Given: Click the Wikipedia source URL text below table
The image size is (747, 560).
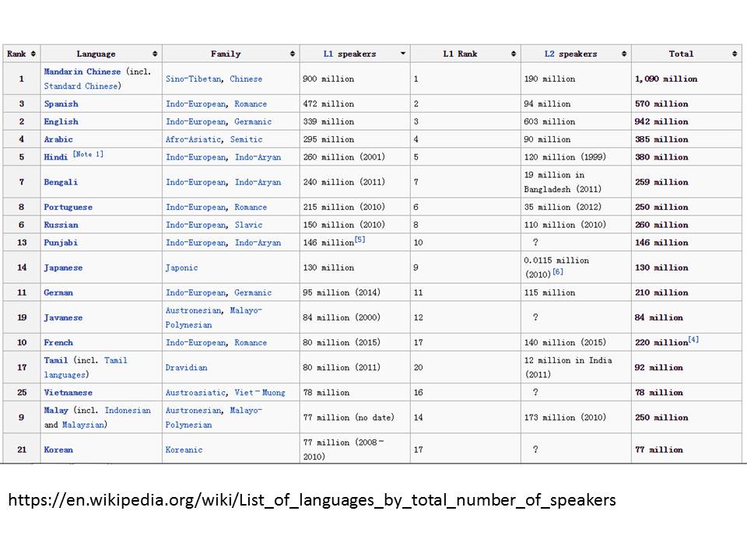Looking at the screenshot, I should pyautogui.click(x=311, y=500).
